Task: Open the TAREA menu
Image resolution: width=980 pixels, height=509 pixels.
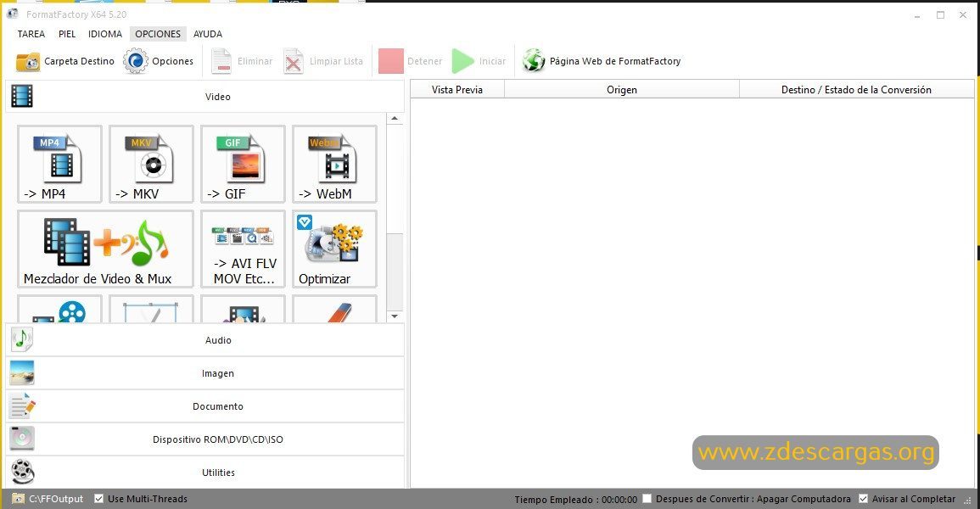Action: (x=31, y=34)
